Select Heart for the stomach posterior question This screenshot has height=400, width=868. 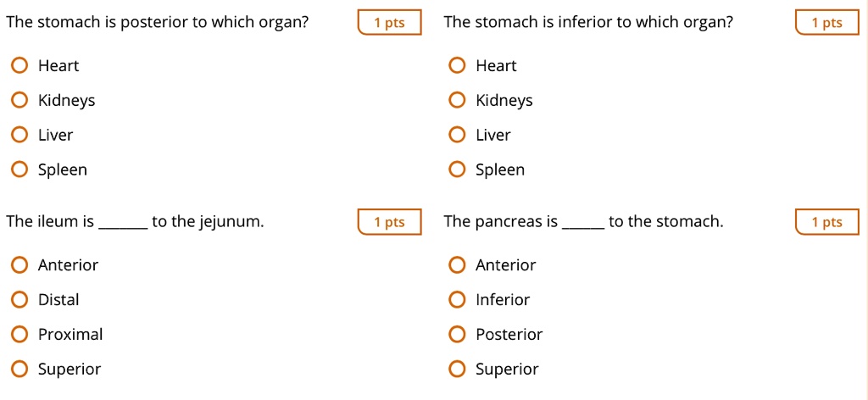19,66
